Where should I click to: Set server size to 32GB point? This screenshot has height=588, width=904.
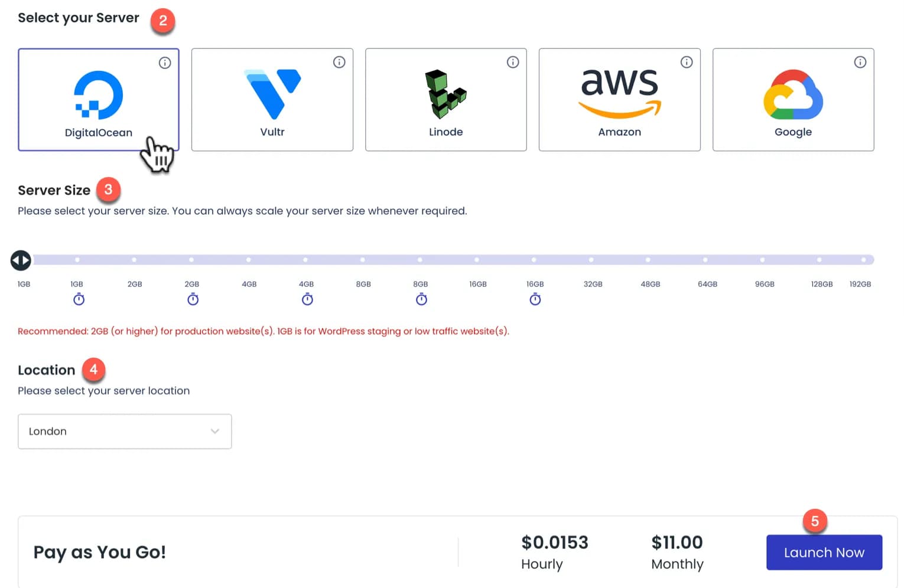coord(591,260)
